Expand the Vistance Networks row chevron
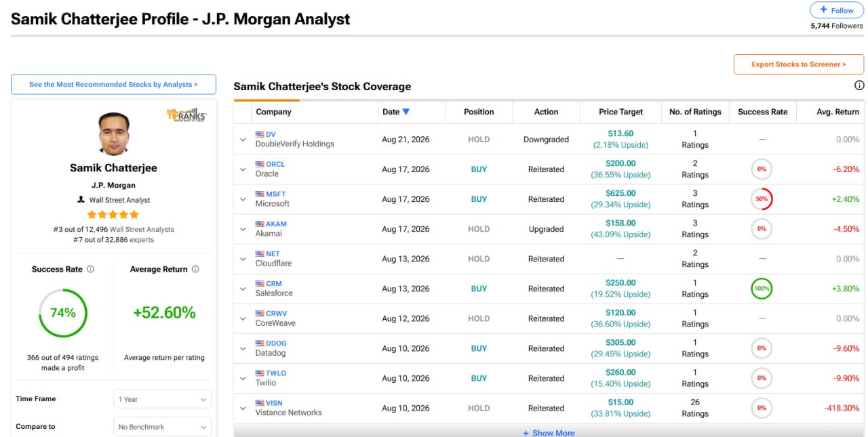 243,408
